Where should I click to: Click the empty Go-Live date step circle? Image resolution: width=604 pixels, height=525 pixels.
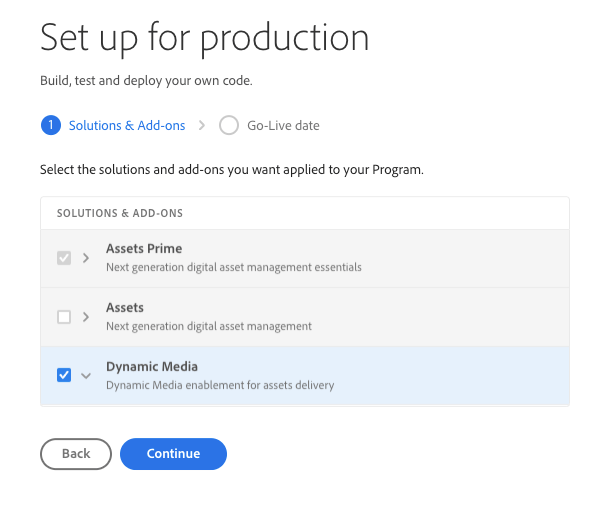[229, 126]
